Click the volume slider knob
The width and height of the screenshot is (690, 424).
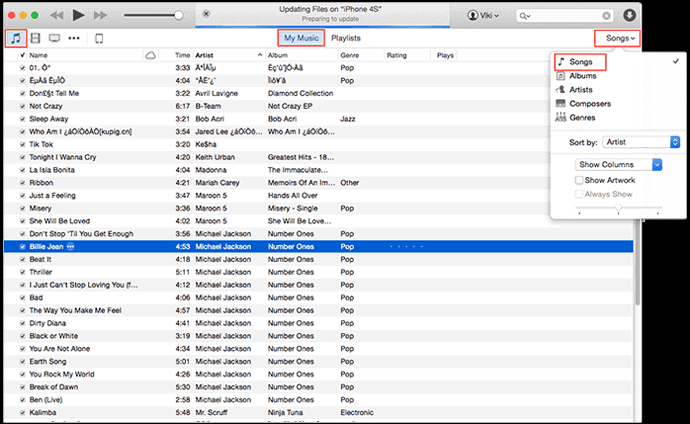[178, 16]
